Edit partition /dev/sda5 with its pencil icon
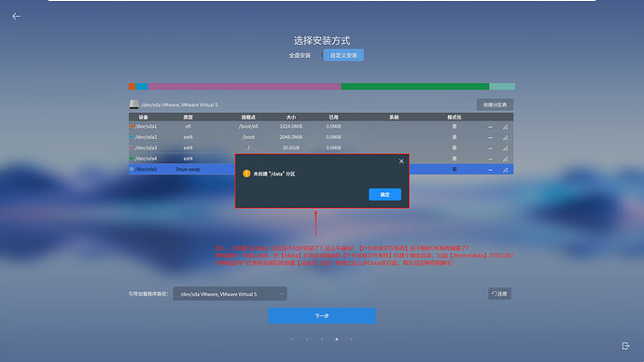The width and height of the screenshot is (644, 362). coord(505,170)
